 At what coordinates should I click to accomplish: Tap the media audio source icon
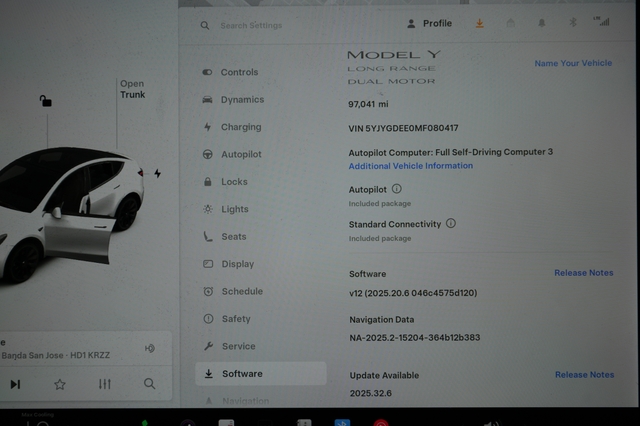(x=150, y=348)
